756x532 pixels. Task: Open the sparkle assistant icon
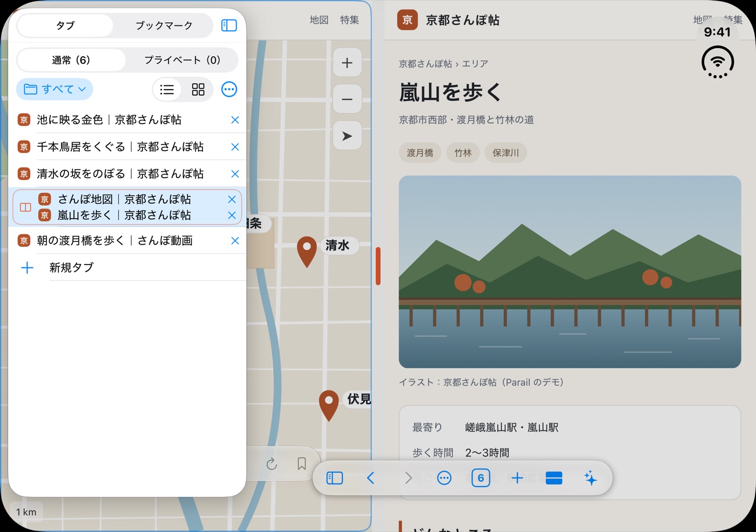point(591,478)
